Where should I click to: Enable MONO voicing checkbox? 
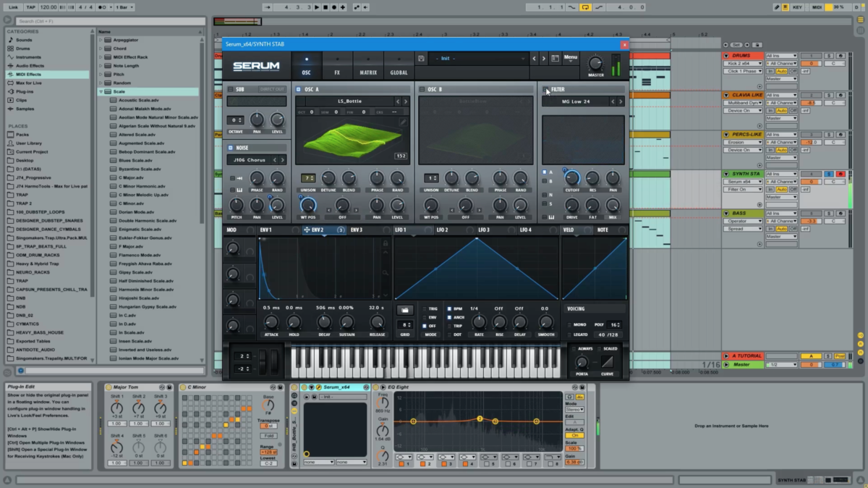pos(571,325)
